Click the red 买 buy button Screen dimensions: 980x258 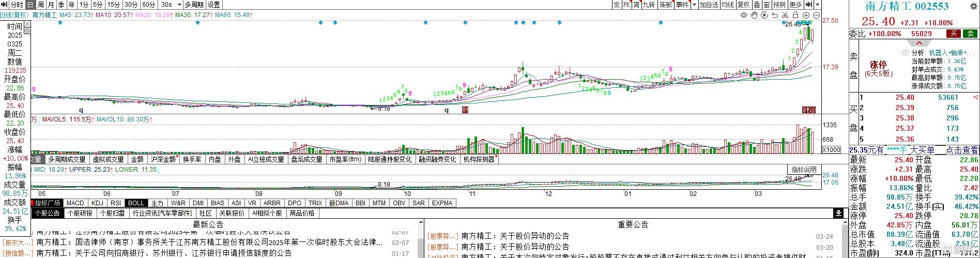click(954, 34)
